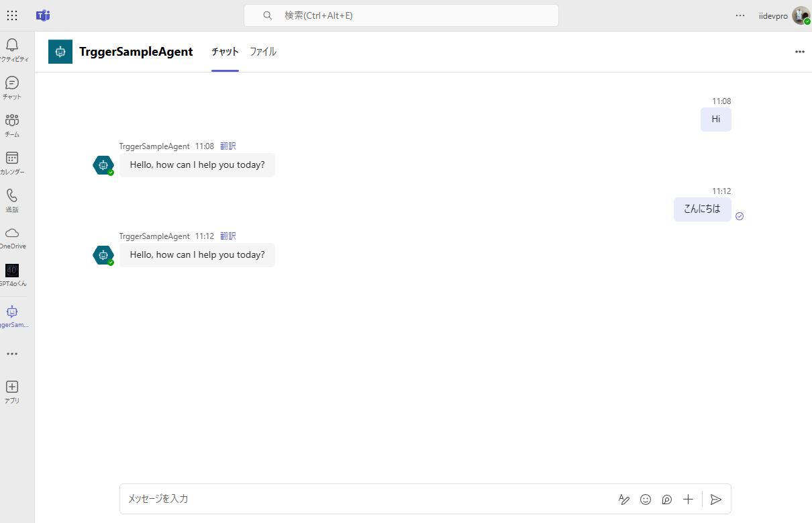Viewport: 812px width, 523px height.
Task: Open more options for TrggerSampleAgent chat header
Action: [x=799, y=52]
